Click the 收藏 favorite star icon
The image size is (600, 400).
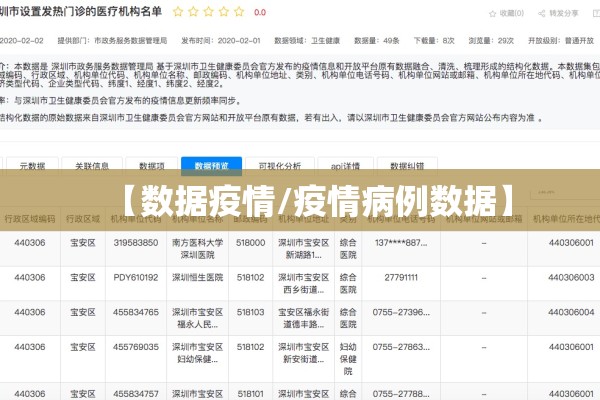(x=492, y=14)
